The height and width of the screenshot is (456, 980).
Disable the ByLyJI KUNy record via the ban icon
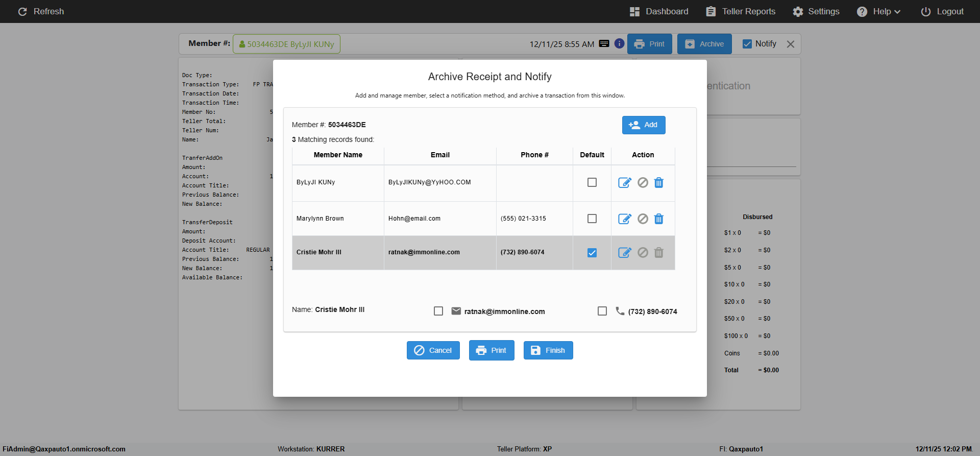(643, 183)
